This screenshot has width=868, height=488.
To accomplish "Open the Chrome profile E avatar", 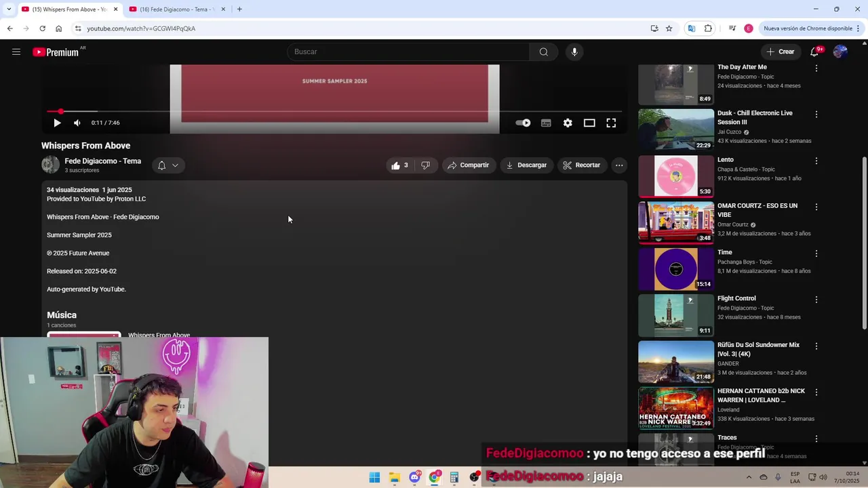I will 749,28.
